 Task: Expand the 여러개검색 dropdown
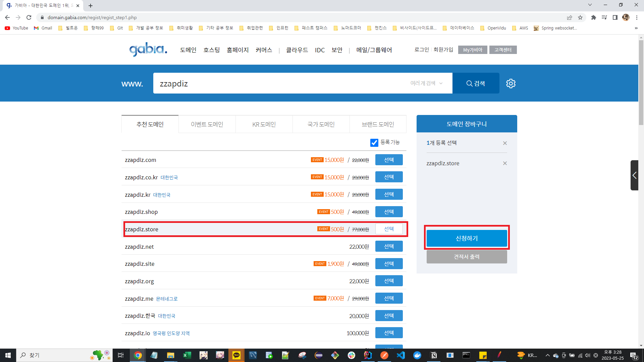click(x=426, y=83)
